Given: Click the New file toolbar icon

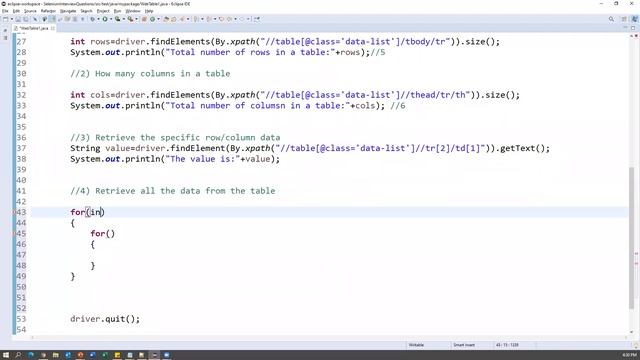Looking at the screenshot, I should coord(5,19).
